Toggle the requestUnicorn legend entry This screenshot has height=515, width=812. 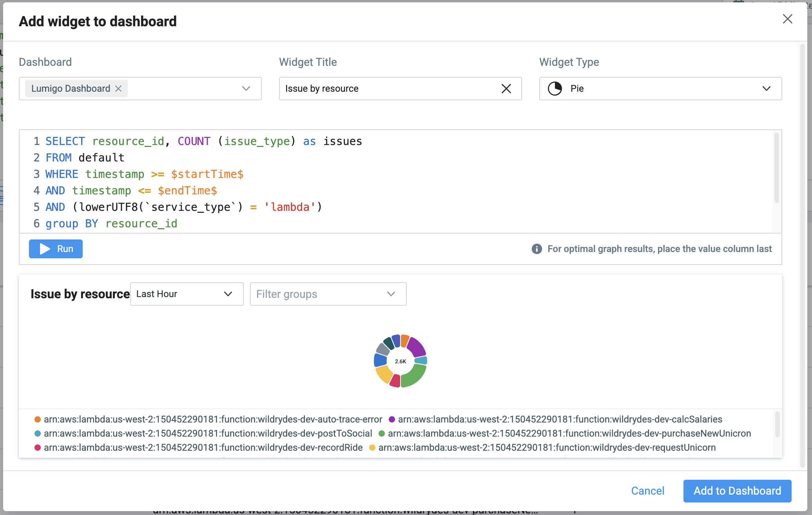point(547,448)
